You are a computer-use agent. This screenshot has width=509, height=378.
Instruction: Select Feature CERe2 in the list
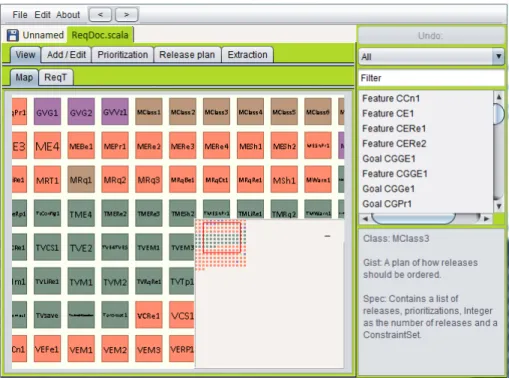[425, 144]
